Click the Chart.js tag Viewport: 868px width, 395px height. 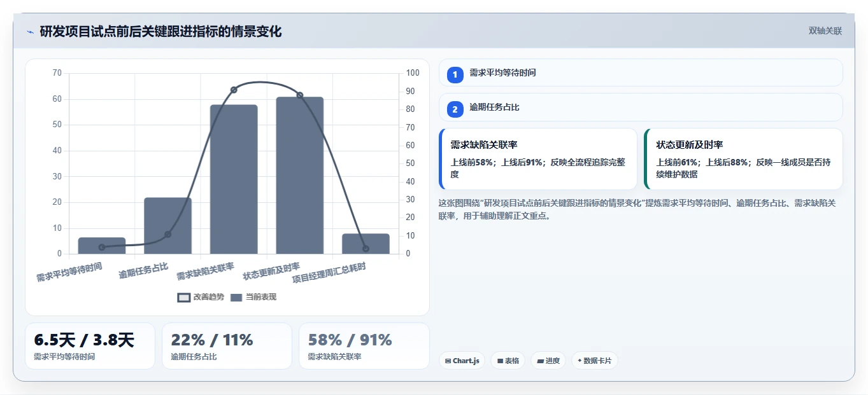pyautogui.click(x=462, y=361)
